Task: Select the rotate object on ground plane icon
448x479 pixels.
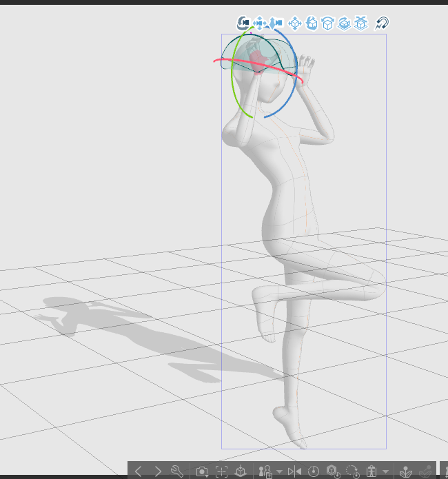Action: point(344,23)
